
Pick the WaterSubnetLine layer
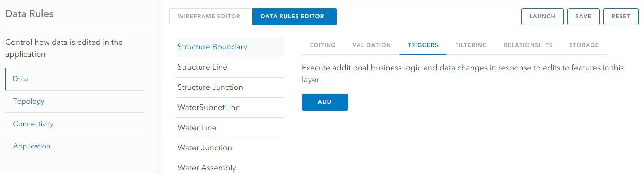(x=230, y=108)
